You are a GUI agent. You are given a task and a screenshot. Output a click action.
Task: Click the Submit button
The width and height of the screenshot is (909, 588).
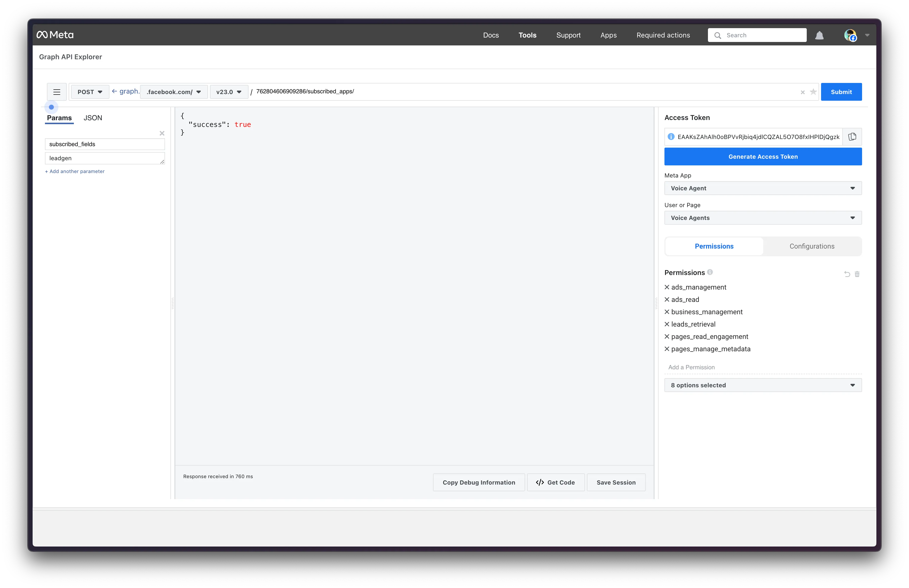click(x=841, y=92)
